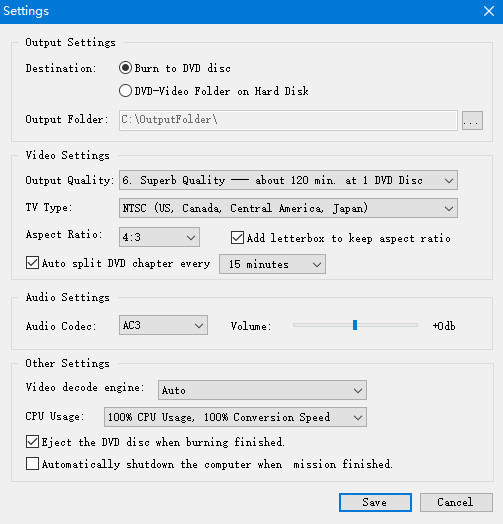Select Burn to DVD disc option

pyautogui.click(x=125, y=68)
